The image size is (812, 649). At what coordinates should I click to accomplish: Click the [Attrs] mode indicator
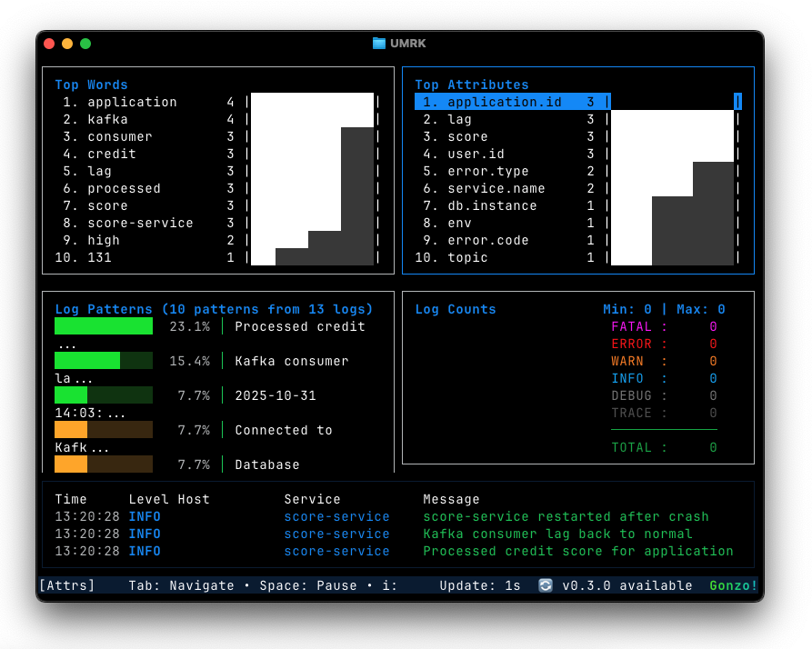click(x=66, y=585)
